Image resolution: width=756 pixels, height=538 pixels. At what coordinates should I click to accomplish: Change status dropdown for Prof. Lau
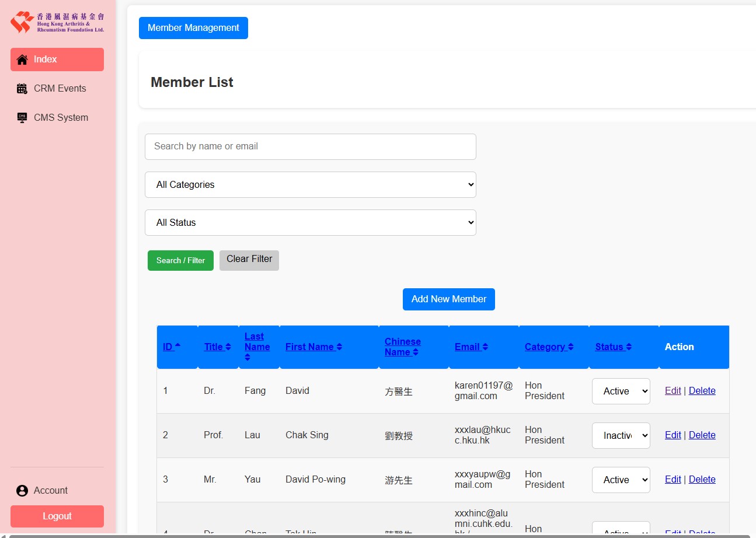[621, 435]
